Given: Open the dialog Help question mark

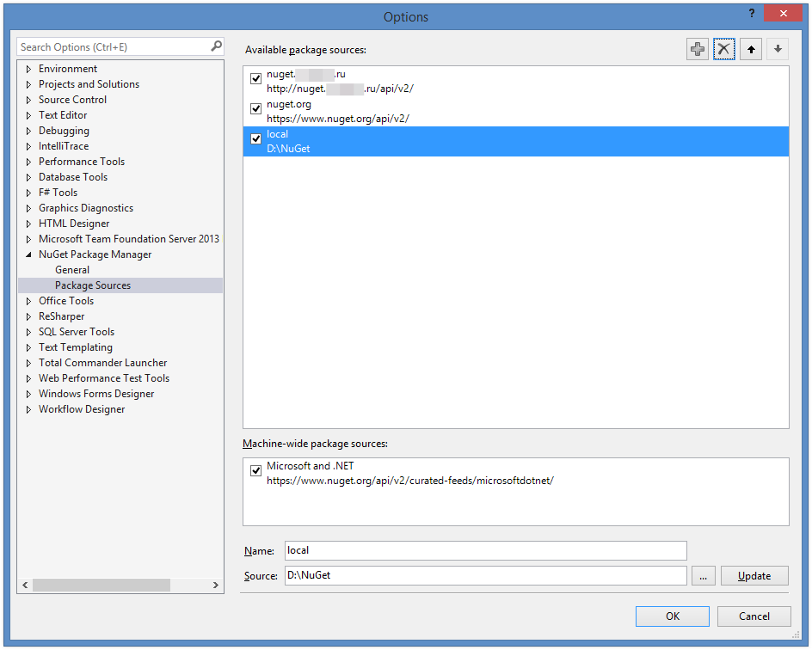Looking at the screenshot, I should click(750, 14).
